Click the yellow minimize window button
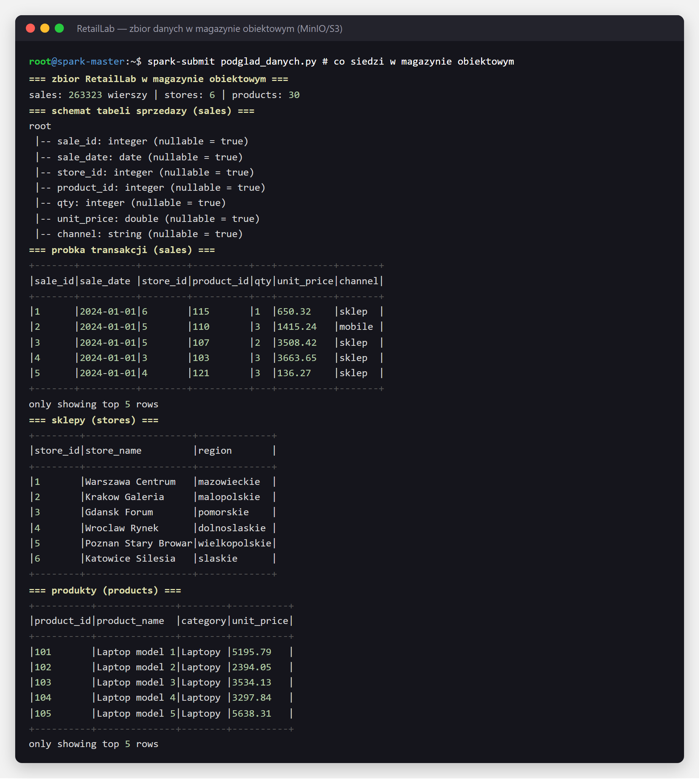Image resolution: width=700 pixels, height=779 pixels. [45, 28]
